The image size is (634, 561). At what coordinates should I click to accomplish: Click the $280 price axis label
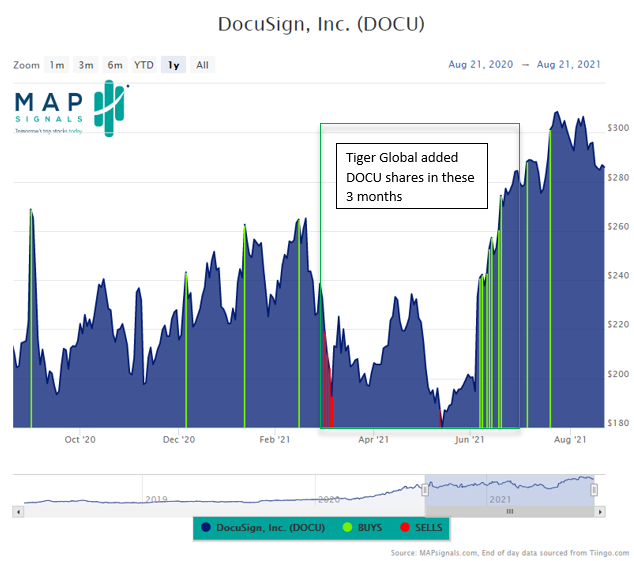(x=618, y=177)
